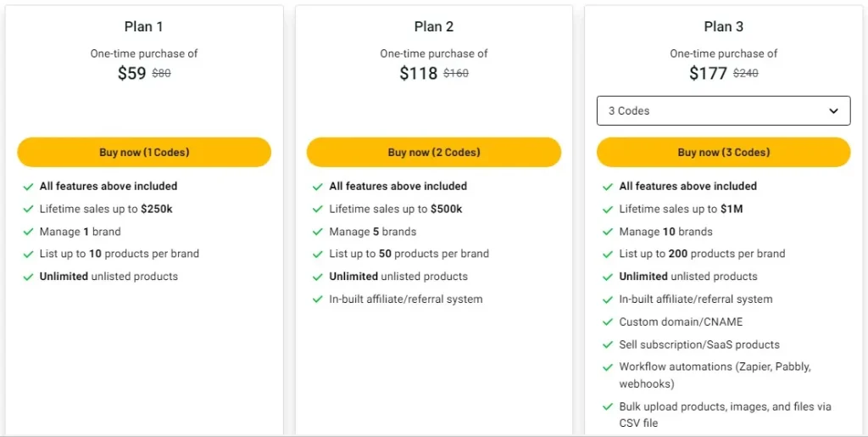Click checkmark next to Bulk upload products
The image size is (868, 437).
[608, 407]
